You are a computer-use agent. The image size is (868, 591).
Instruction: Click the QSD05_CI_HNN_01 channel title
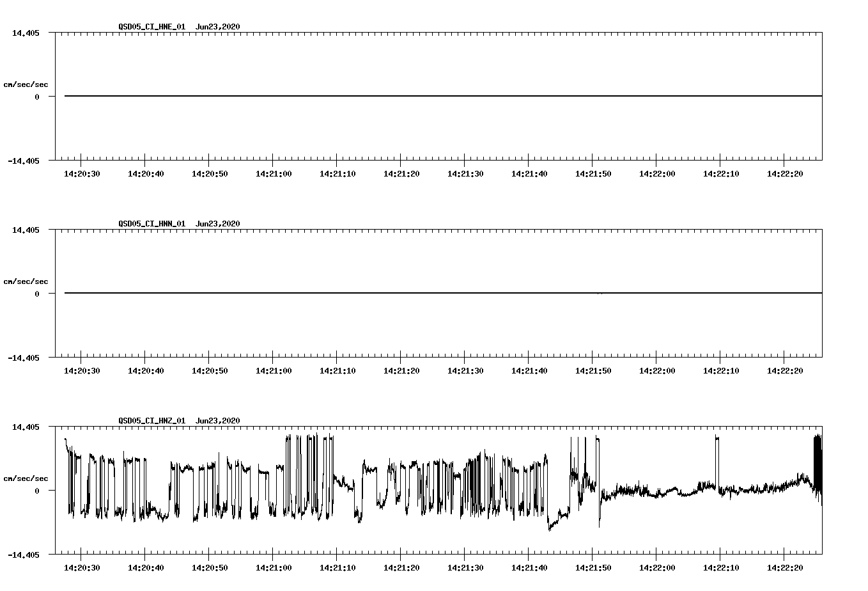152,224
